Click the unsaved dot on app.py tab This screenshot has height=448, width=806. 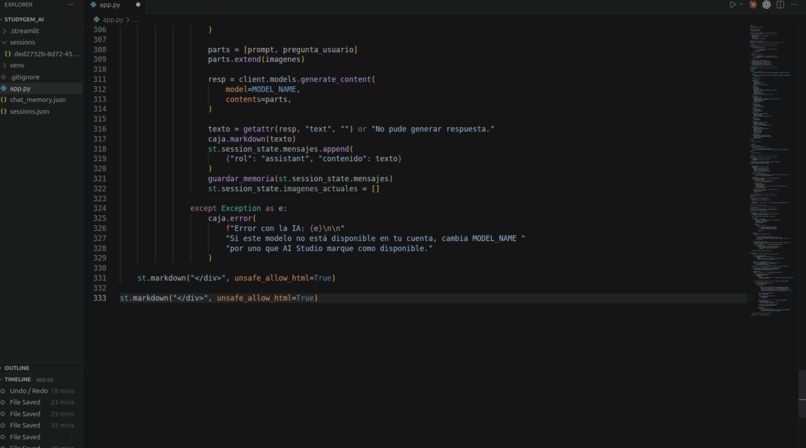click(x=138, y=5)
